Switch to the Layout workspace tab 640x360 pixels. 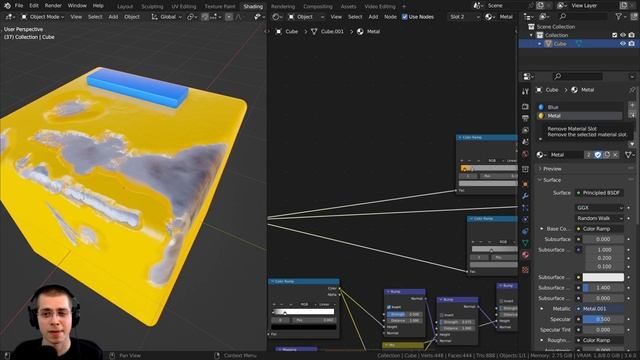coord(125,7)
